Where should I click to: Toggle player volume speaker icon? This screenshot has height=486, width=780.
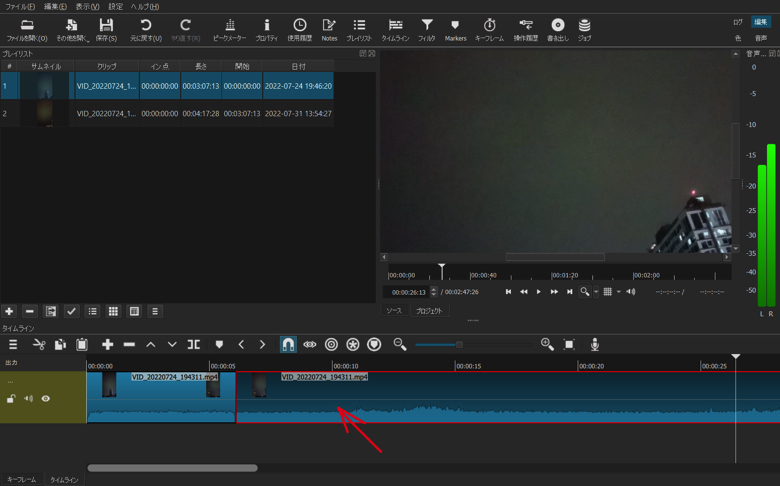(631, 292)
